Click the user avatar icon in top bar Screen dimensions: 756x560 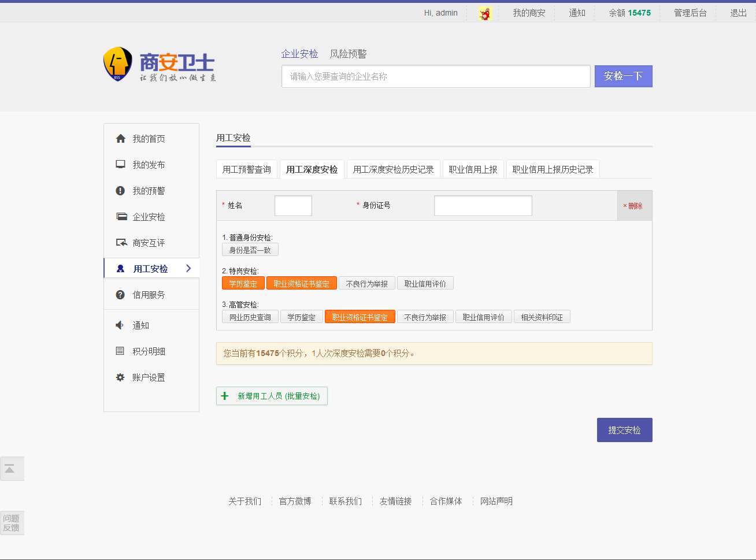(x=484, y=13)
